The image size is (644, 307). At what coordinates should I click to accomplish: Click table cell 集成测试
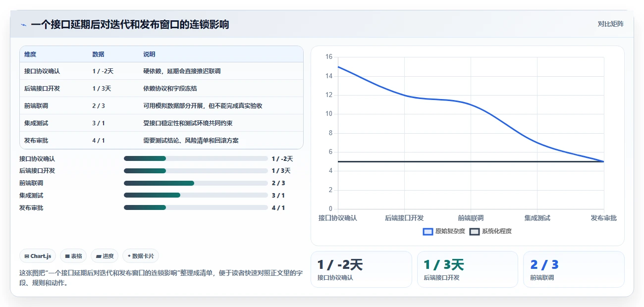(36, 123)
